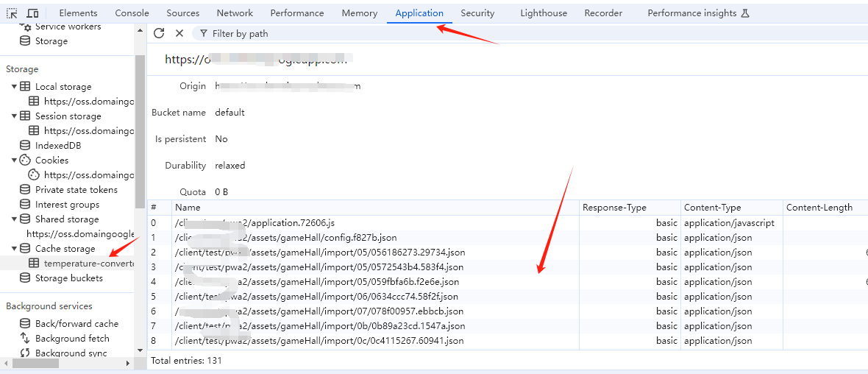Select the temperature-converter cache entry
Viewport: 868px width, 374px height.
point(87,264)
